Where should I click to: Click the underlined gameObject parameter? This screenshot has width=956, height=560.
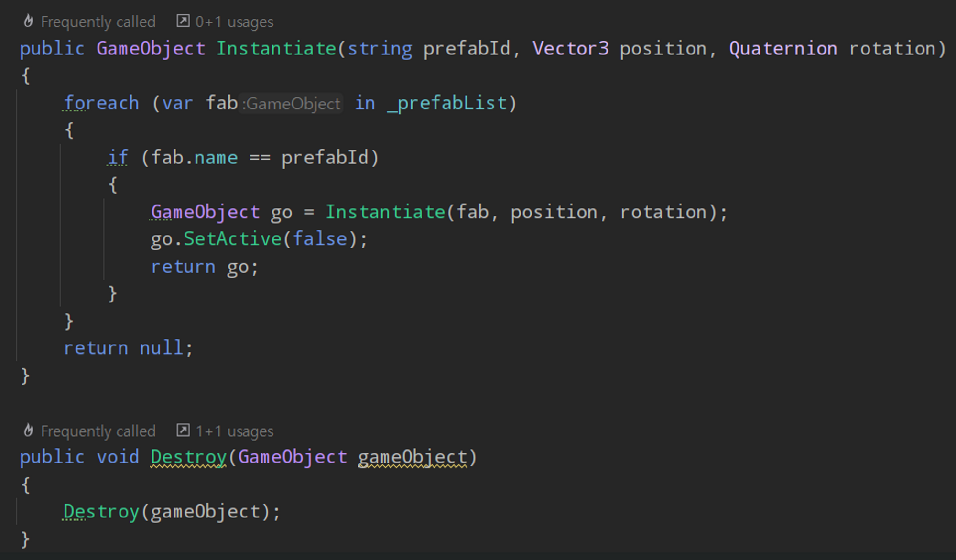pyautogui.click(x=413, y=457)
